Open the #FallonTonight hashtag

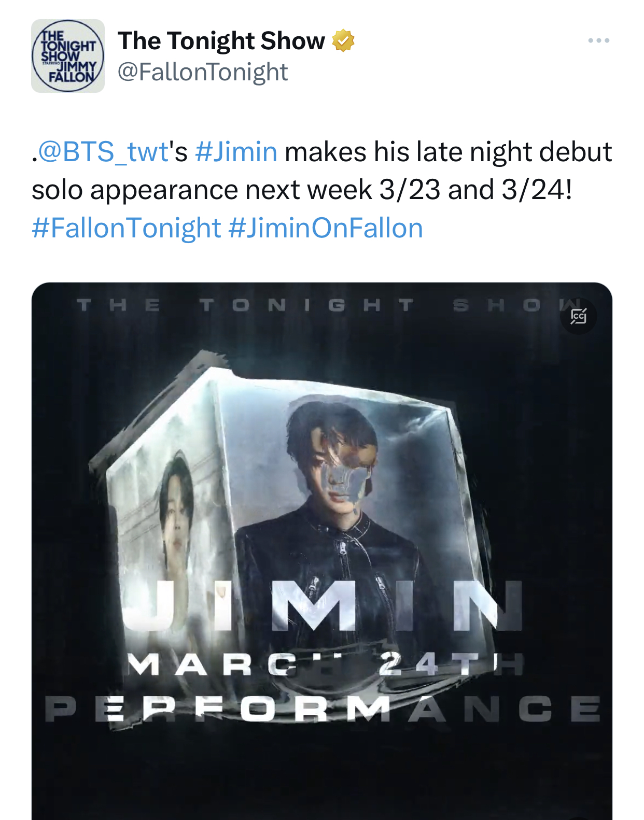pyautogui.click(x=127, y=228)
